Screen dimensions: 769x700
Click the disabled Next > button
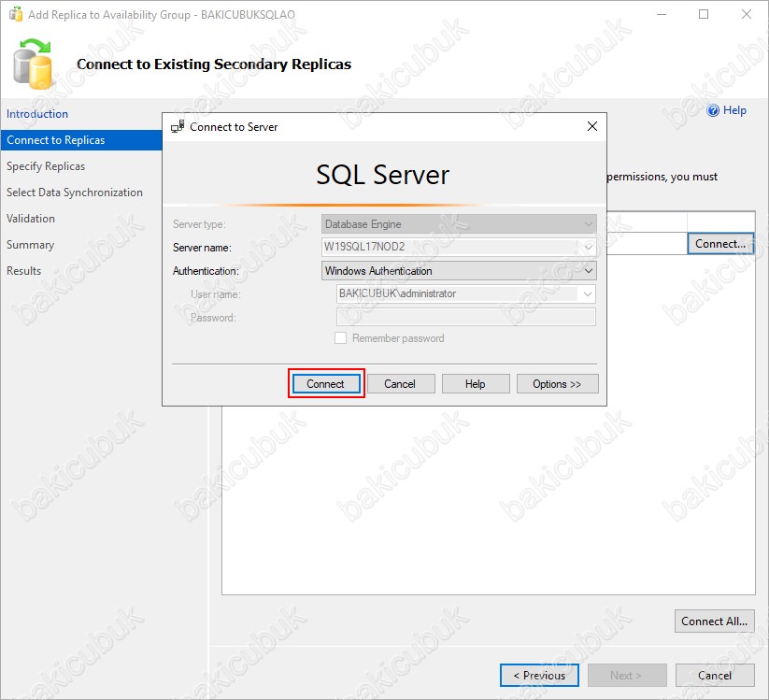627,676
